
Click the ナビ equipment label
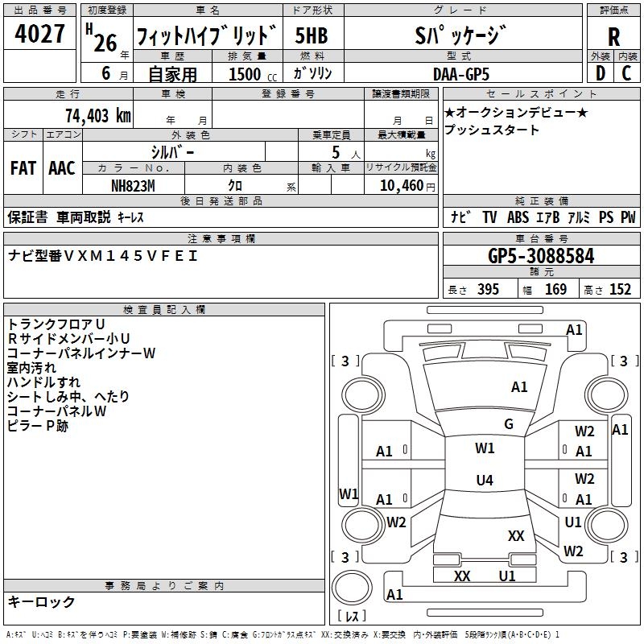(460, 217)
